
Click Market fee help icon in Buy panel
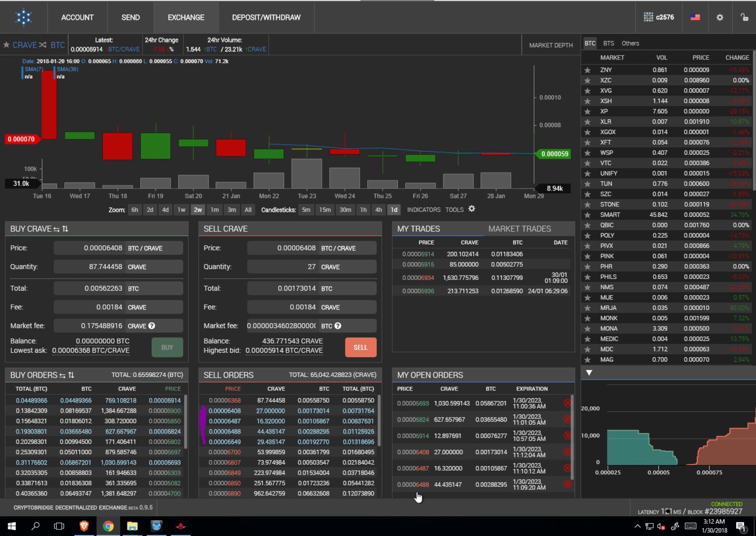[x=152, y=326]
